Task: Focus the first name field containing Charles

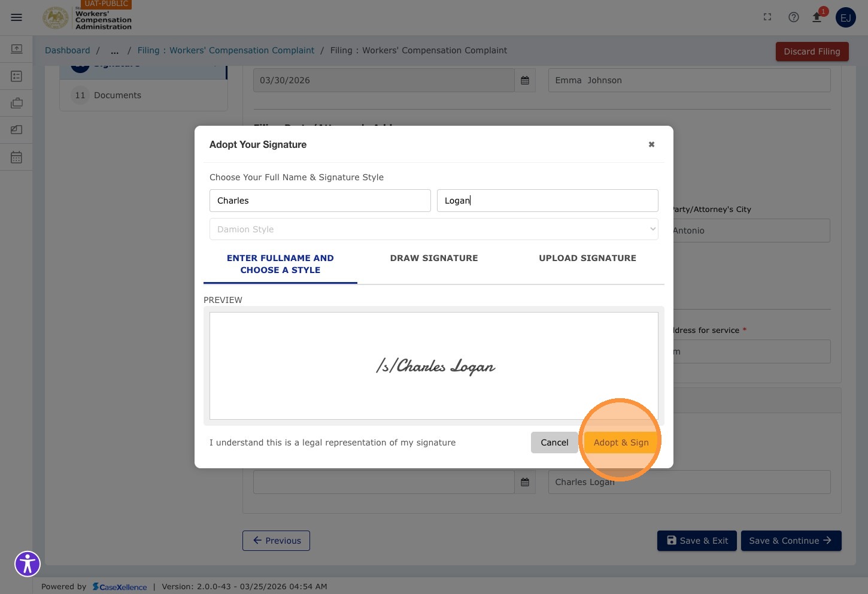Action: [x=320, y=201]
